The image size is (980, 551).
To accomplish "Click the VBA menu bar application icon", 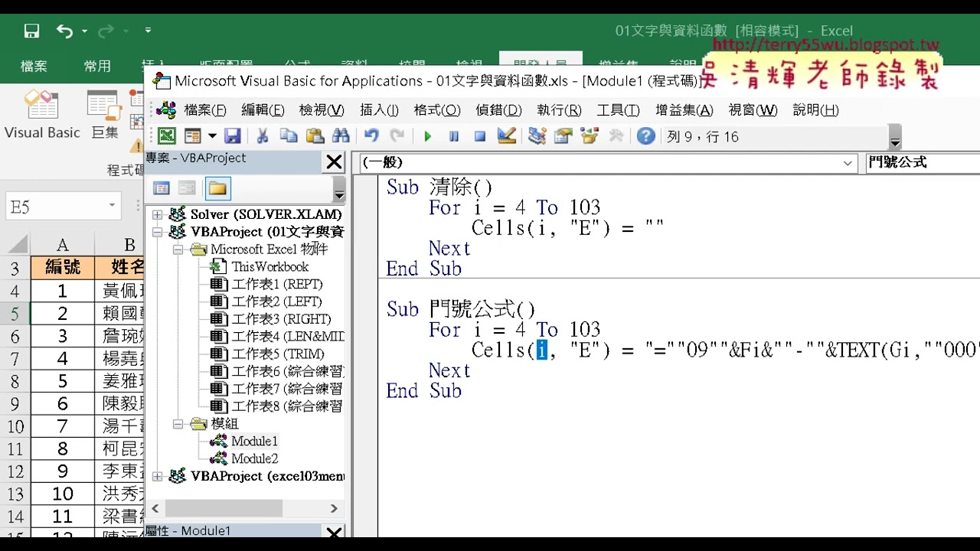I will [x=166, y=110].
